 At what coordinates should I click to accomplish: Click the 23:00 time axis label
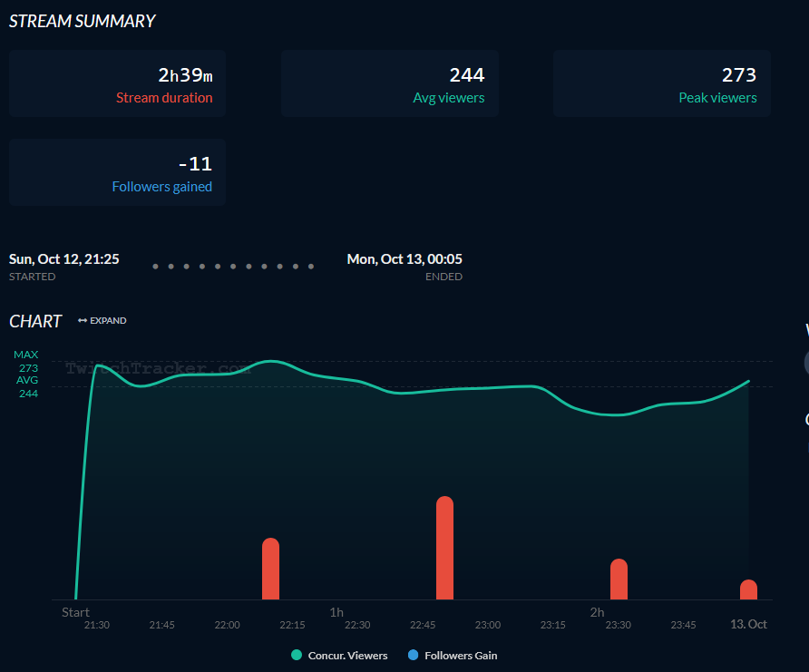488,625
